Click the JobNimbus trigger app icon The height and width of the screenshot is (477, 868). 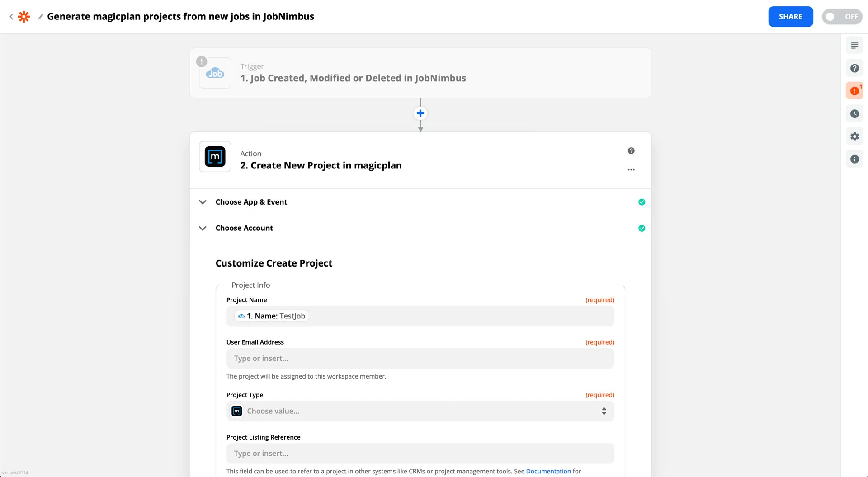coord(215,73)
